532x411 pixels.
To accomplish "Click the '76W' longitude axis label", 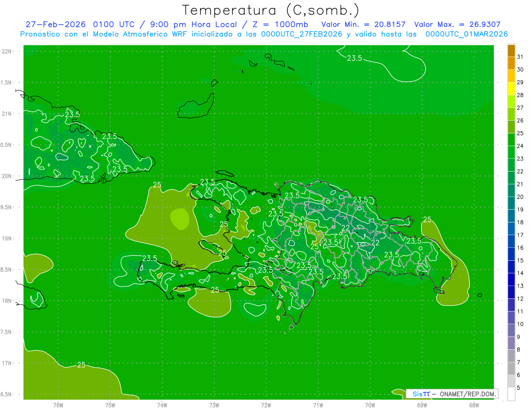I will (x=58, y=405).
